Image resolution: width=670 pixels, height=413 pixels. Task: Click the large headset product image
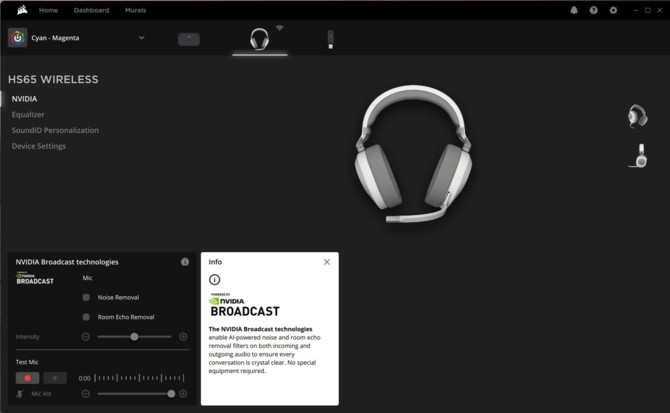coord(414,154)
